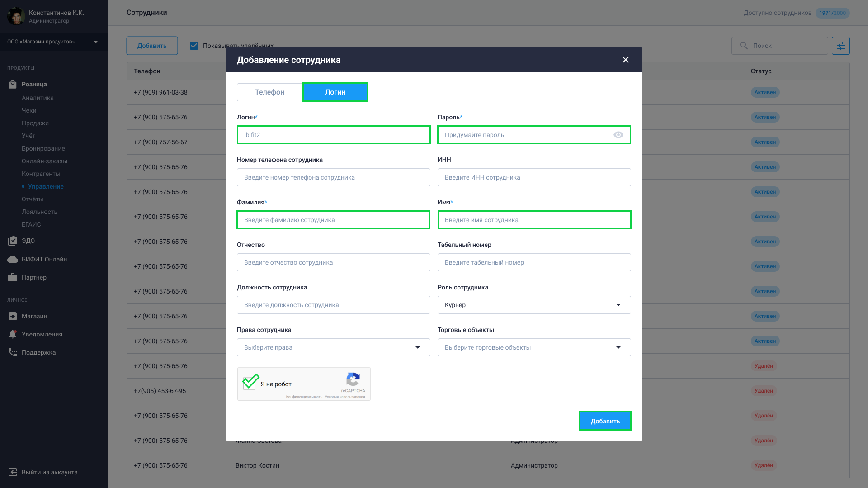Open Партнер briefcase icon
This screenshot has height=488, width=868.
click(13, 277)
